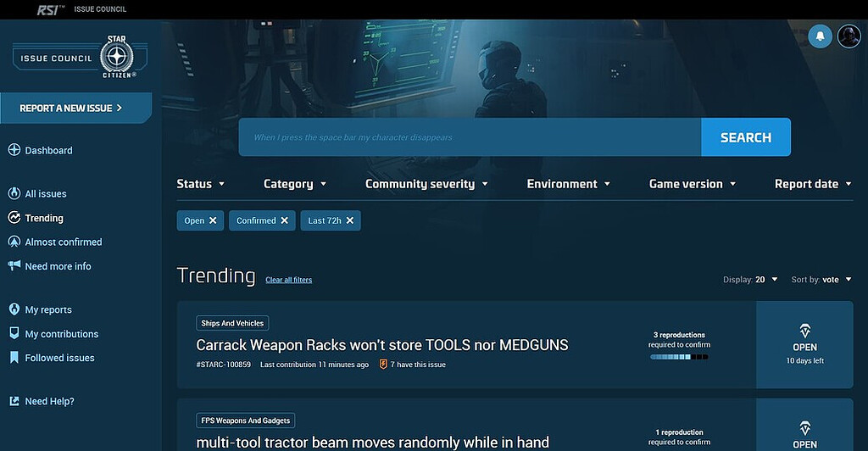The height and width of the screenshot is (451, 868).
Task: Open the multi-tool tractor beam issue title
Action: pyautogui.click(x=373, y=443)
